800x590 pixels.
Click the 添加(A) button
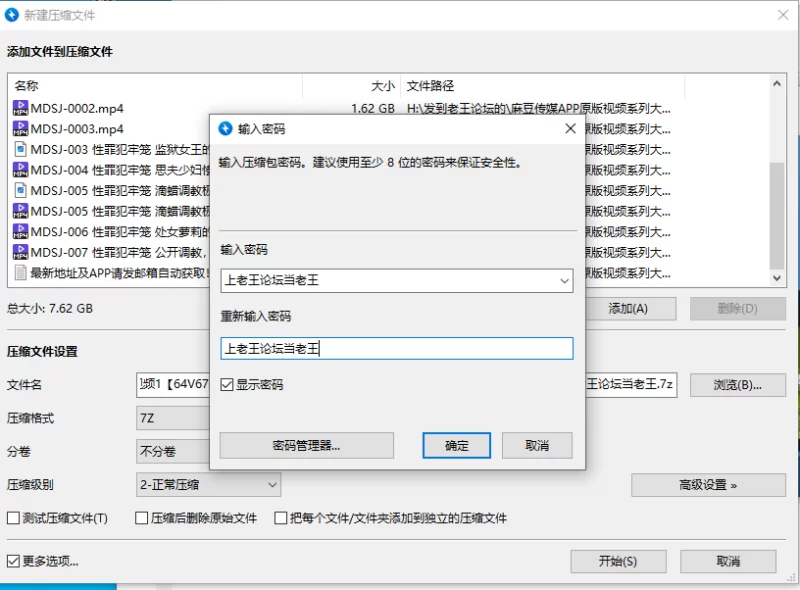[x=630, y=309]
